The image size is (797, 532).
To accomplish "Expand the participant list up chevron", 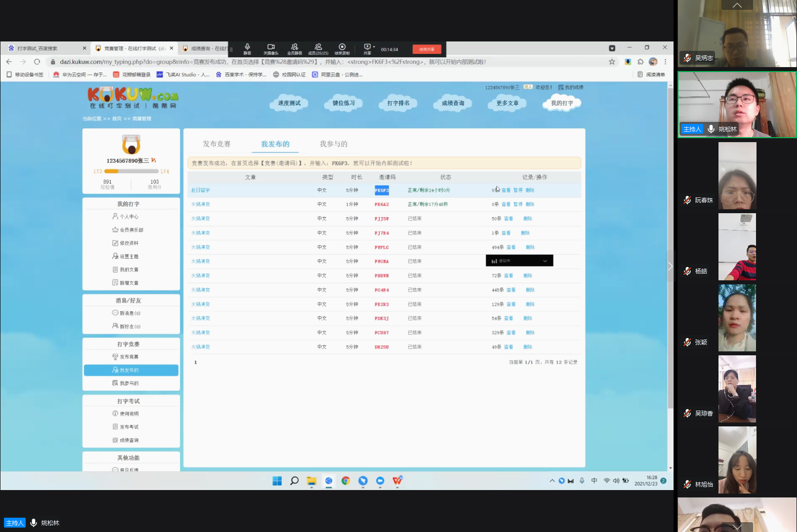I will pos(737,5).
